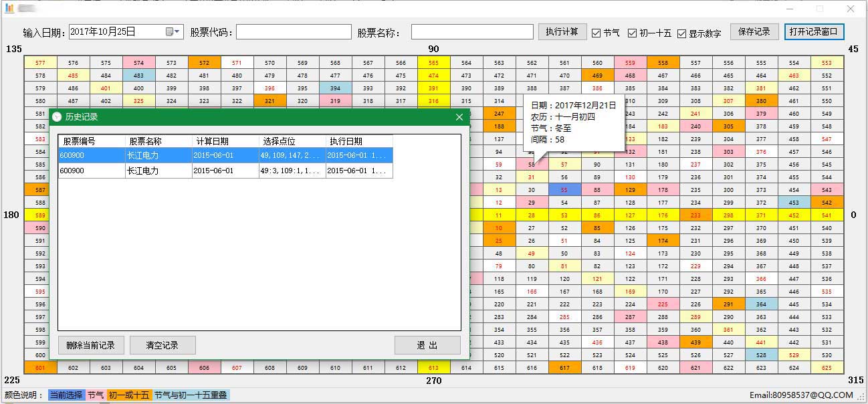Click the 保存记录 button
The image size is (868, 404).
754,31
